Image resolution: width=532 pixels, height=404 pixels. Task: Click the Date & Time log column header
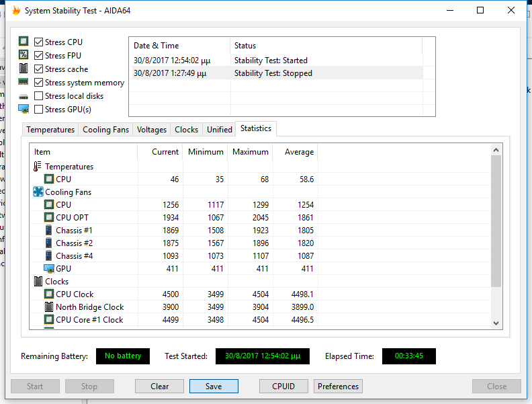179,46
